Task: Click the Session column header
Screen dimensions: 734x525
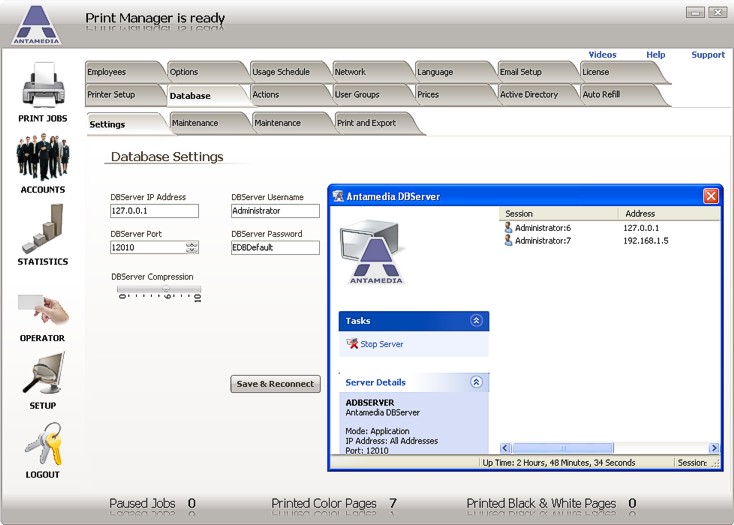Action: point(559,213)
